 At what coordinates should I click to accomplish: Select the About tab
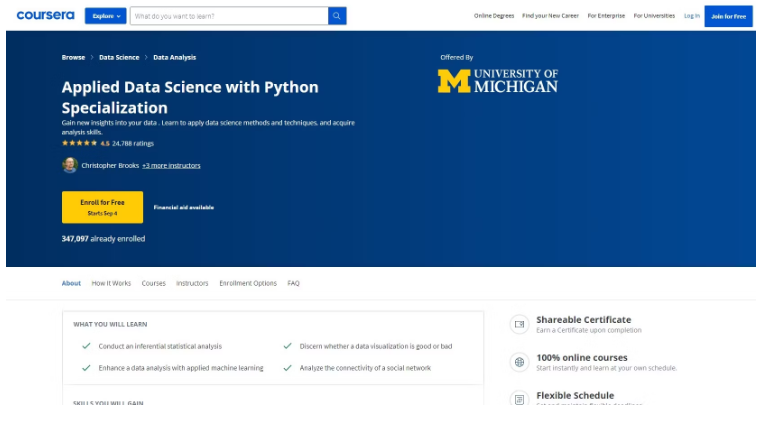click(x=71, y=283)
